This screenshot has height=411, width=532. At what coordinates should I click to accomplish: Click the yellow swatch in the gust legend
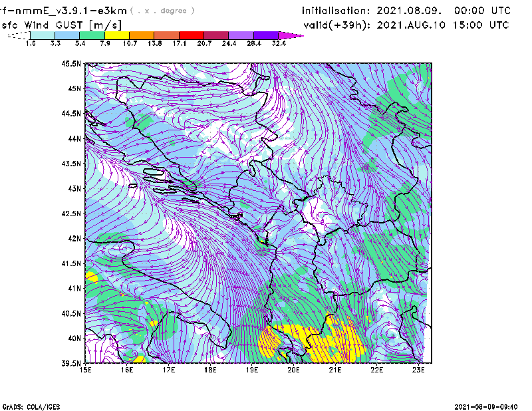116,35
